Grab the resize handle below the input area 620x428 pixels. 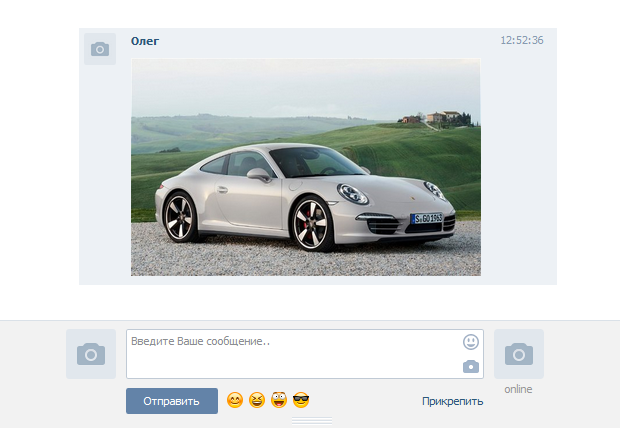pyautogui.click(x=311, y=421)
